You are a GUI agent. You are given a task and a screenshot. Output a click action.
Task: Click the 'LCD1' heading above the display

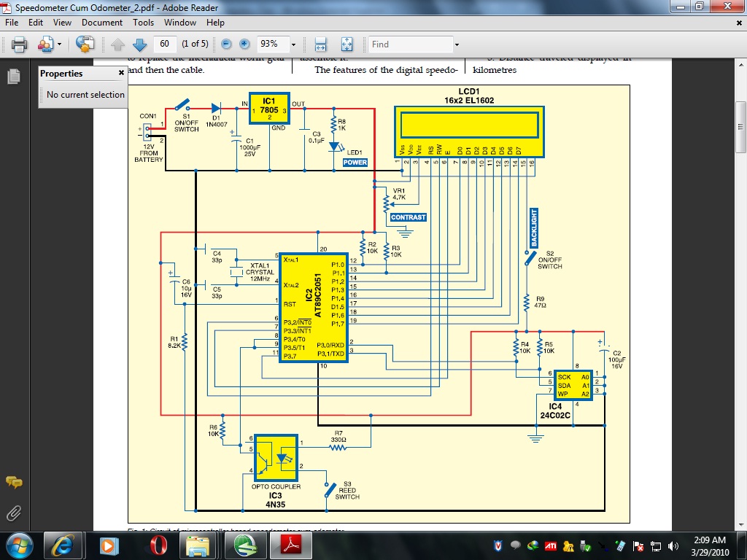[x=469, y=91]
